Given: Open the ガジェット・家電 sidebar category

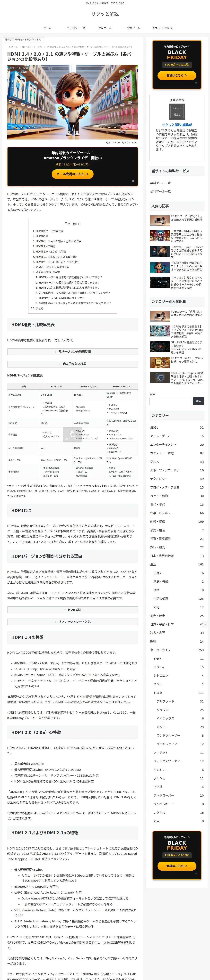Looking at the screenshot, I should click(177, 453).
